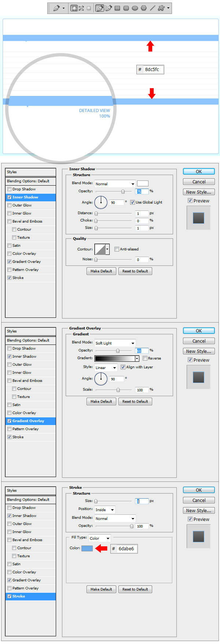The height and width of the screenshot is (644, 220).
Task: Click the stroke color swatch
Action: [87, 548]
